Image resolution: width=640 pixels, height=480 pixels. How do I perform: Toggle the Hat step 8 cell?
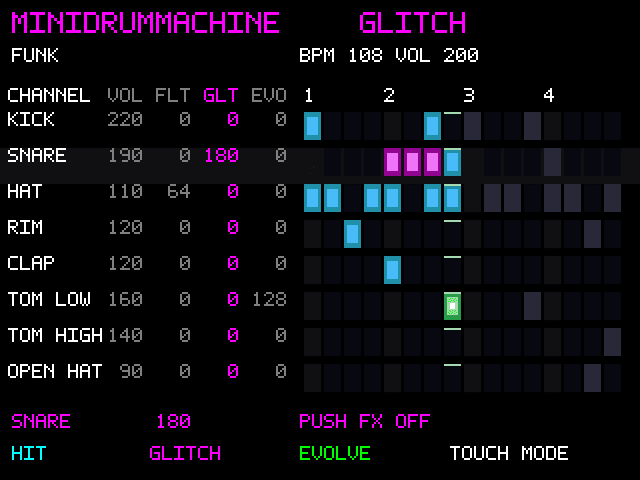(452, 198)
